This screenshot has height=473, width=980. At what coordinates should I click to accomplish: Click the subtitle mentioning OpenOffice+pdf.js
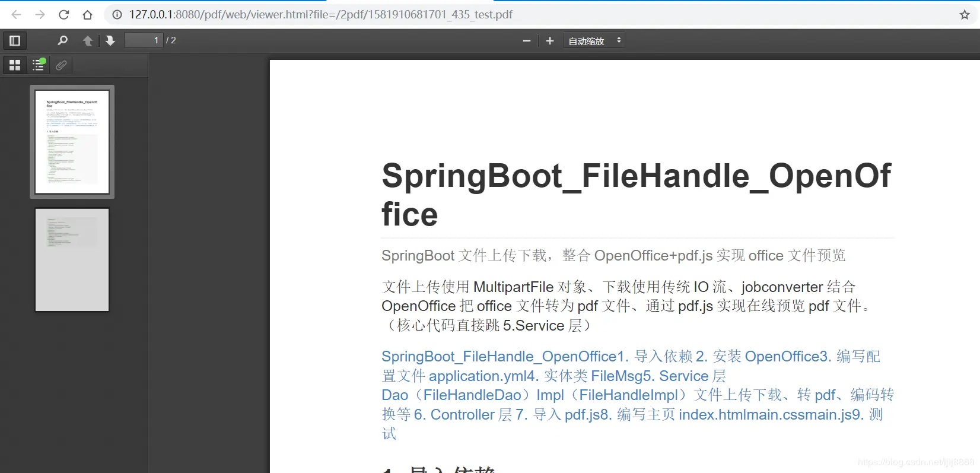coord(613,256)
